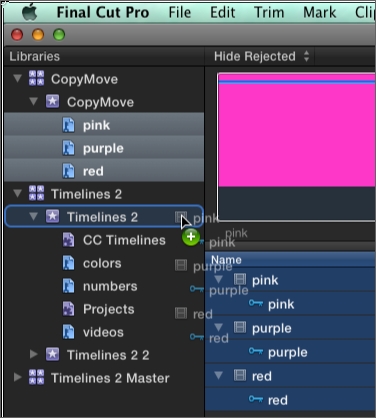Click the CopyMove event star icon
This screenshot has height=418, width=376.
(x=52, y=101)
